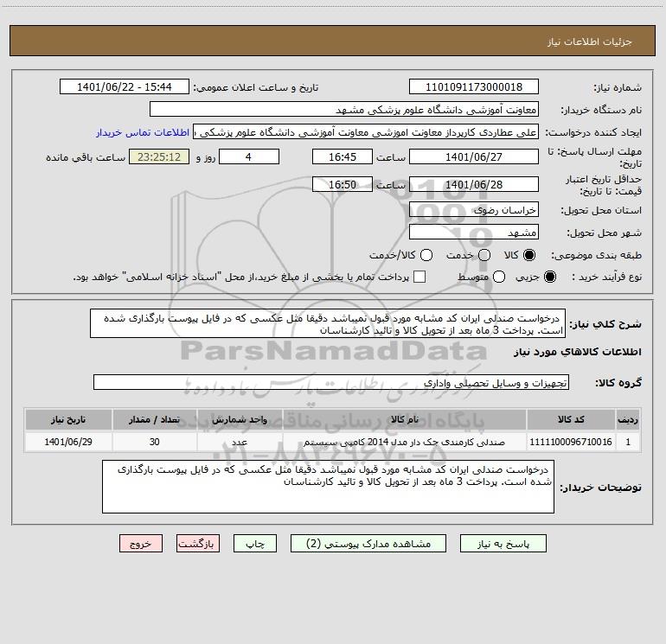
Task: Click the کد کالا column header
Action: 571,419
